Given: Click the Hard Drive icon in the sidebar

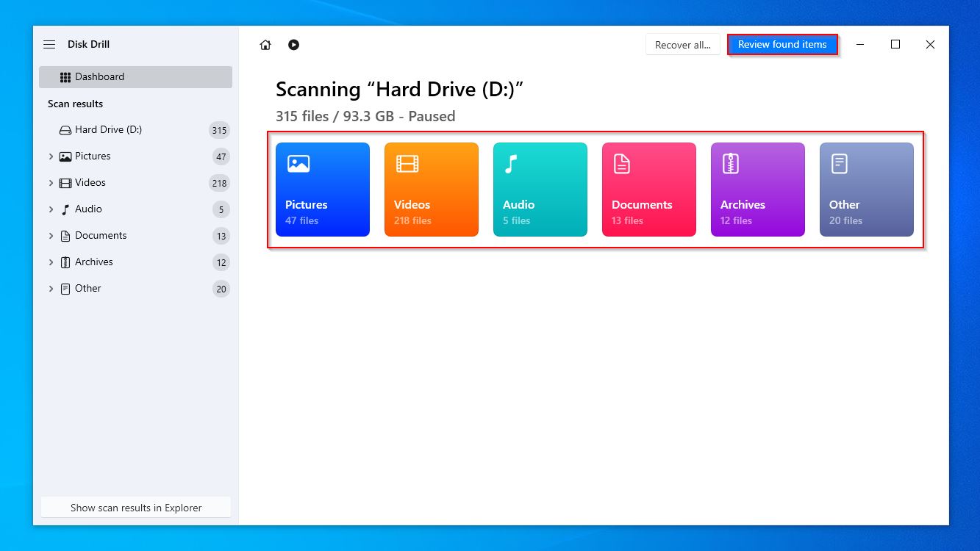Looking at the screenshot, I should (65, 129).
